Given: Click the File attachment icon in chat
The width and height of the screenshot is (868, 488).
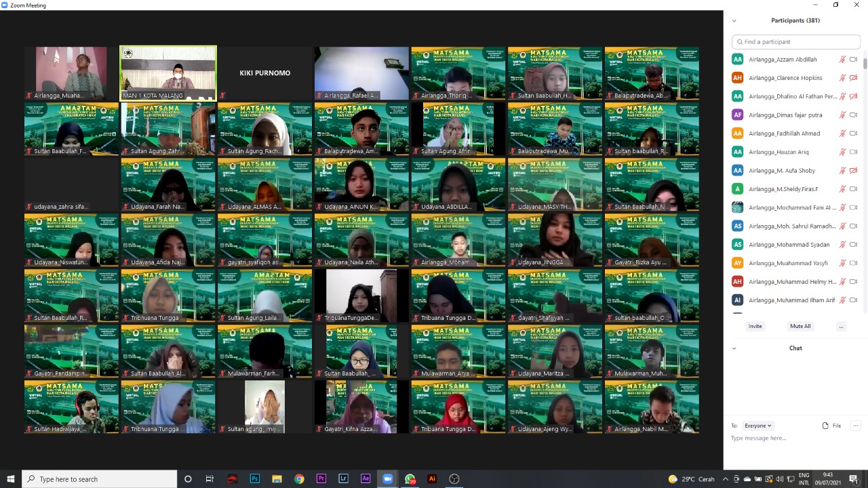Looking at the screenshot, I should click(831, 426).
